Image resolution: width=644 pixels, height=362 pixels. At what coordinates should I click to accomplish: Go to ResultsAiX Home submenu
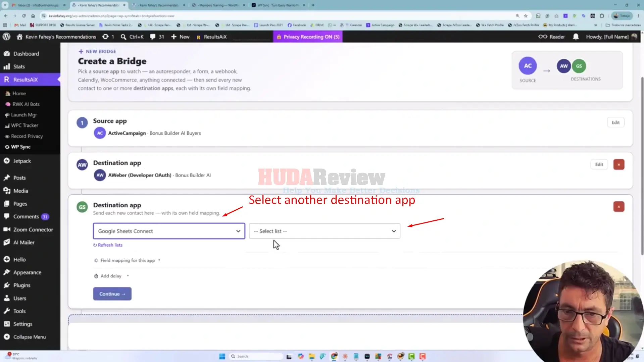[x=19, y=93]
